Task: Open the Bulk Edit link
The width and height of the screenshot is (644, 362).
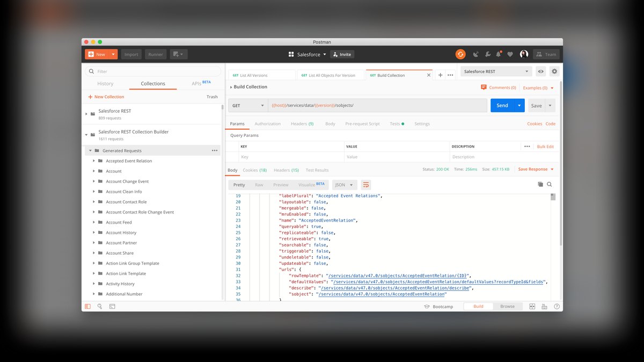Action: click(545, 146)
